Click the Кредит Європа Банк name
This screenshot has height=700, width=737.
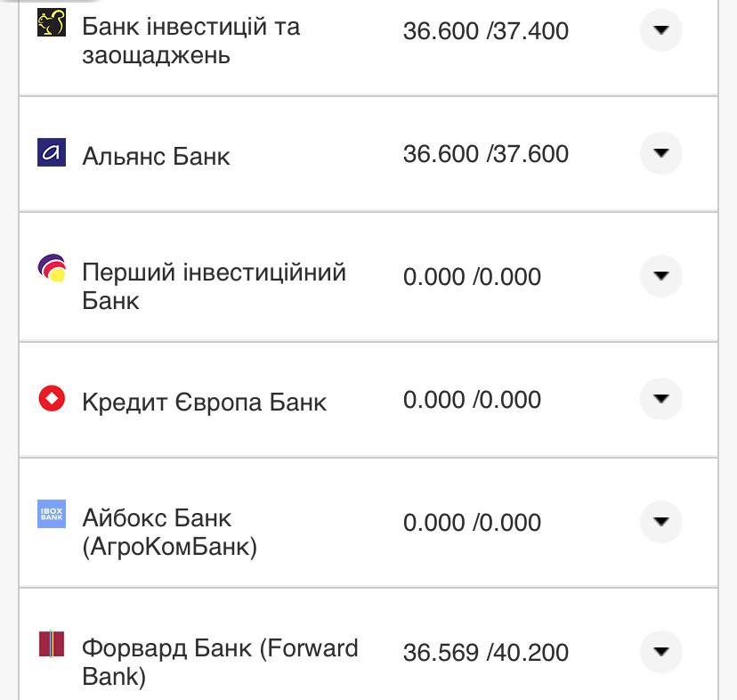205,402
